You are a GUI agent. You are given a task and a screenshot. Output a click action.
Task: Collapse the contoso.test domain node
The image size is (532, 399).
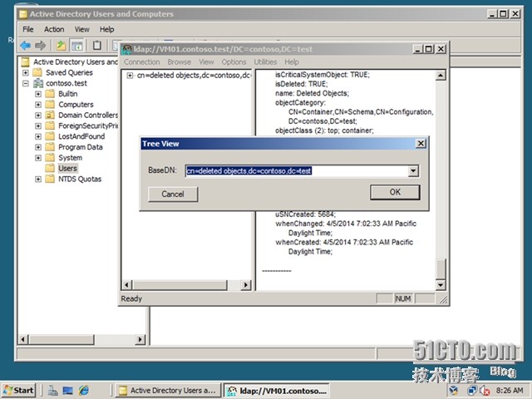(26, 83)
